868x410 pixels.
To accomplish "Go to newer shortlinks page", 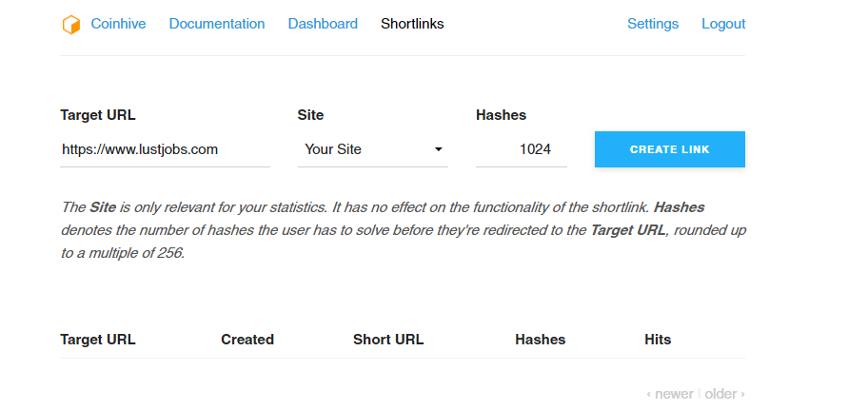I will tap(670, 394).
